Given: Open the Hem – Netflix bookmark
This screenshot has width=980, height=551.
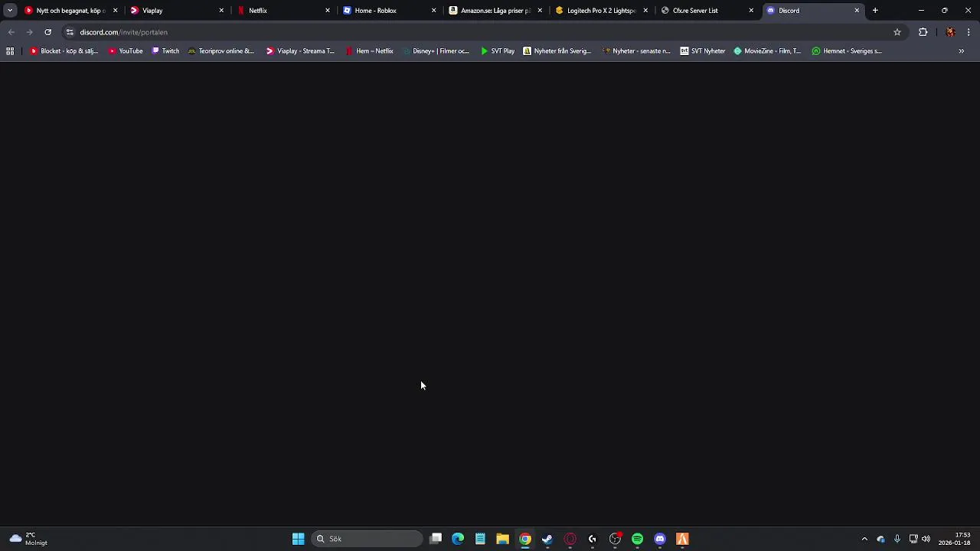Looking at the screenshot, I should point(369,51).
